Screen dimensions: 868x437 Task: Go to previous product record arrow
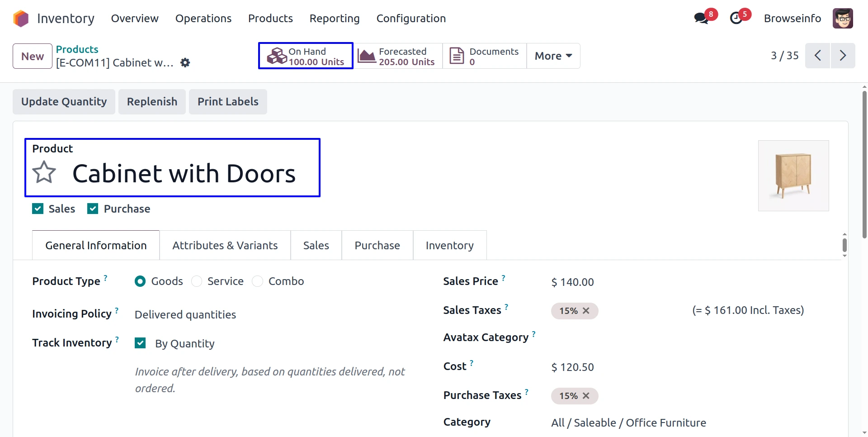(x=817, y=56)
